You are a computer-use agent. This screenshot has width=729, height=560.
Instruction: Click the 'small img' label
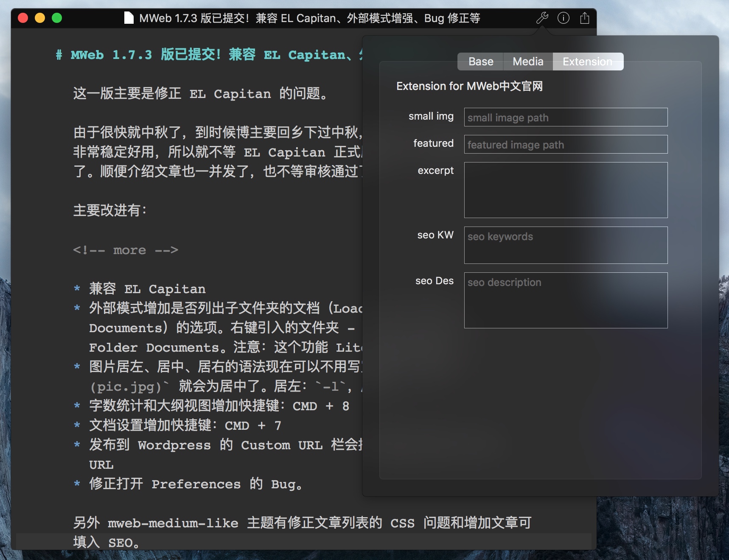click(431, 116)
